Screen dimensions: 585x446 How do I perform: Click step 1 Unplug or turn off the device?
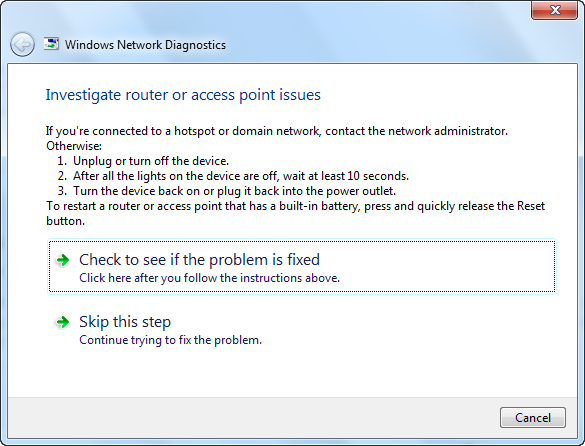pos(143,161)
